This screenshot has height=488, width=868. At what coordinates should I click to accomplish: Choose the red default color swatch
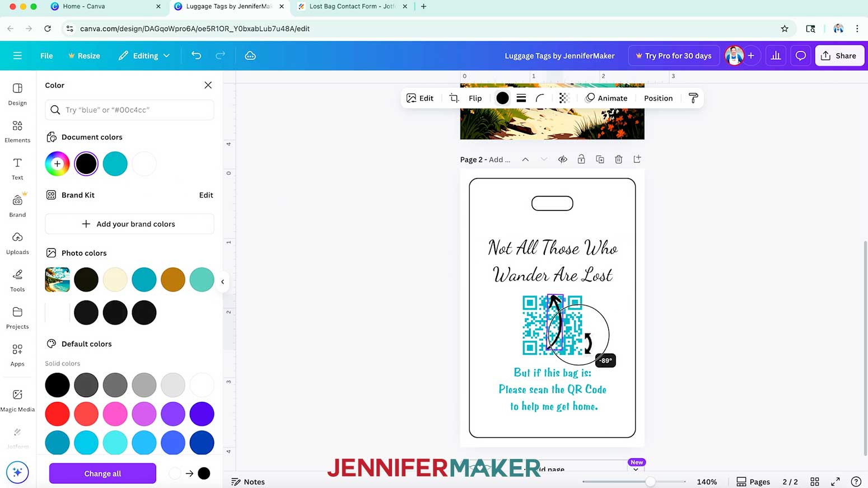tap(57, 414)
